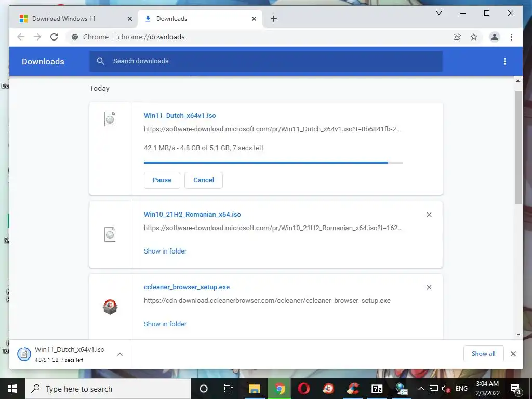Open the ccleaner_browser_setup.exe file link
The image size is (532, 399).
coord(187,287)
